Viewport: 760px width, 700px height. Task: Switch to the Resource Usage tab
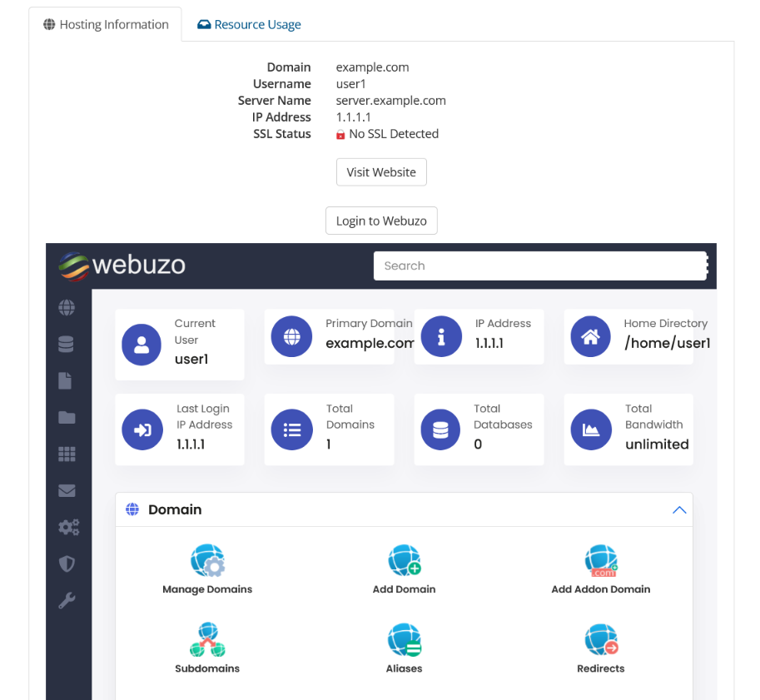249,24
